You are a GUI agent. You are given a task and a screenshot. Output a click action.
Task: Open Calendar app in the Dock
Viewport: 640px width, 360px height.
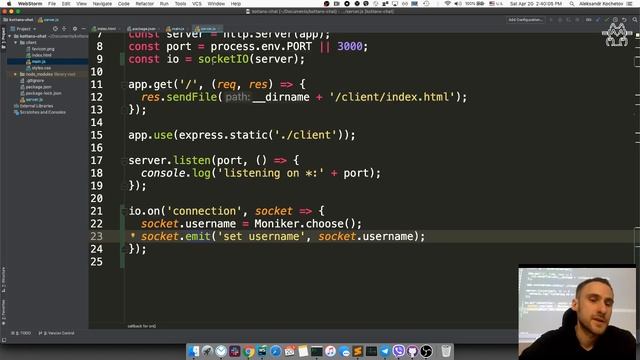289,351
